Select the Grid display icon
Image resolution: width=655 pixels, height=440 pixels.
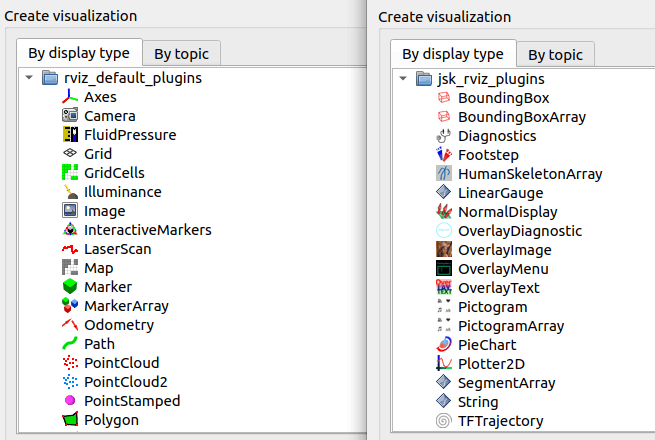click(x=70, y=153)
